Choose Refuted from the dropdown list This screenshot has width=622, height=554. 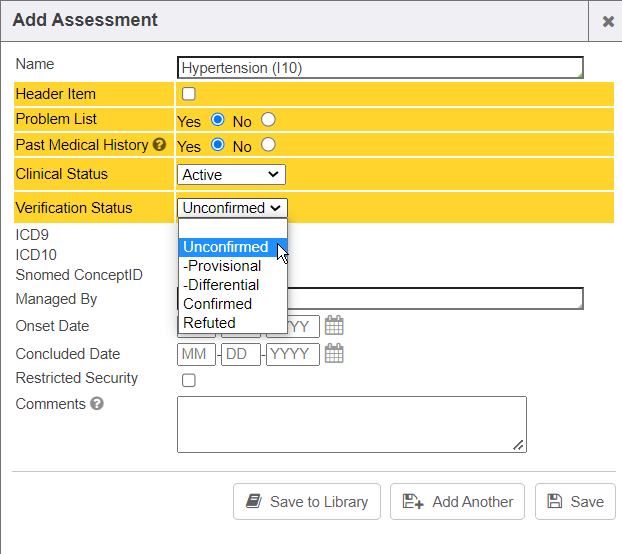210,323
